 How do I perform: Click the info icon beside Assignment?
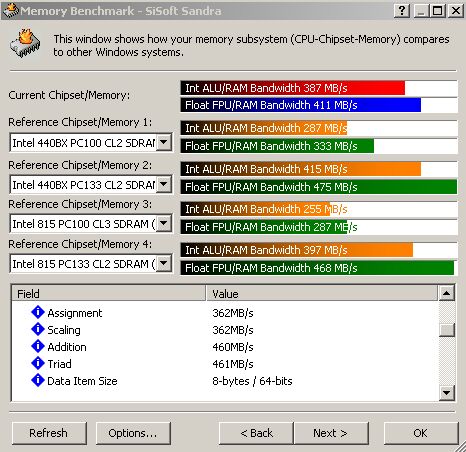(38, 312)
